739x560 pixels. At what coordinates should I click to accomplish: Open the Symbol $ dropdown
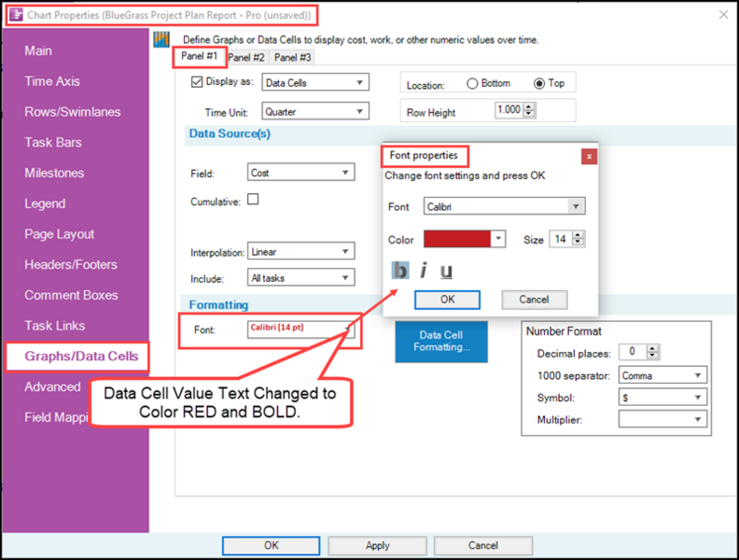662,398
